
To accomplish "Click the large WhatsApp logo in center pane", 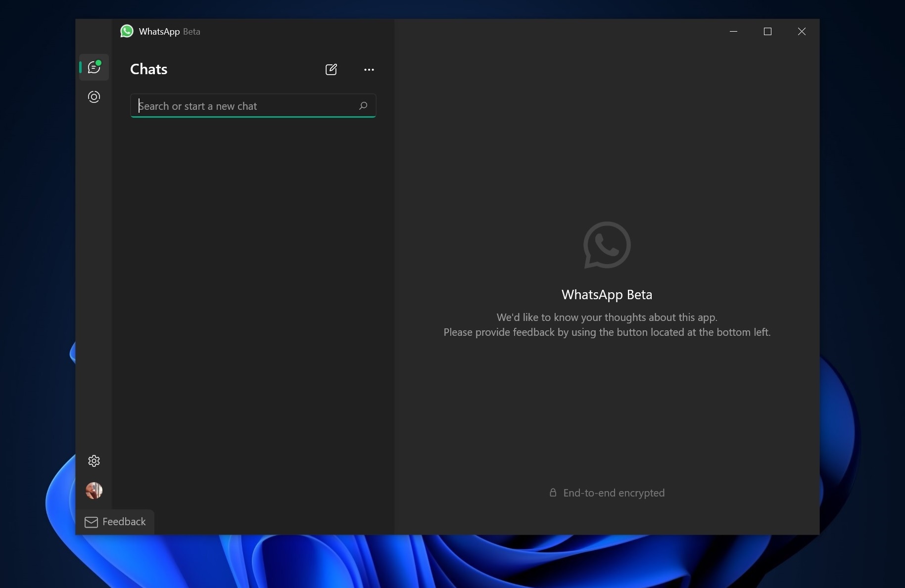I will [607, 245].
